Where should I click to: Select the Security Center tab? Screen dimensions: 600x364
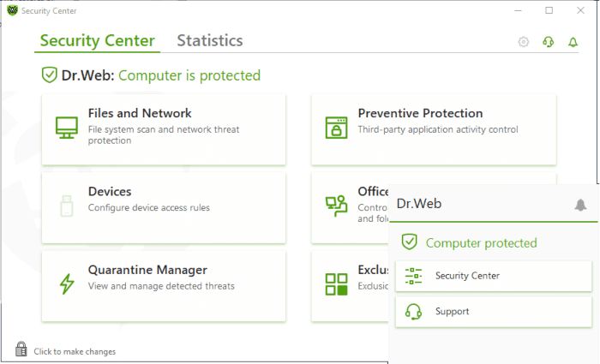97,40
